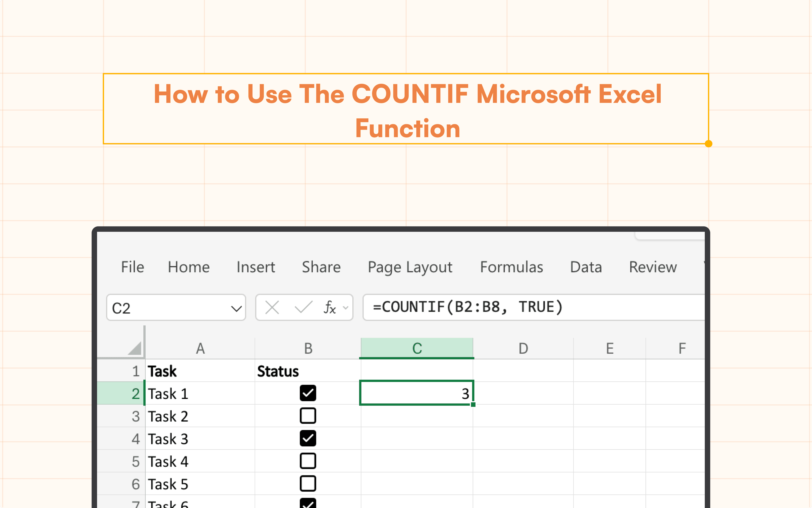The image size is (812, 508).
Task: Open the Formulas ribbon tab
Action: pyautogui.click(x=511, y=267)
